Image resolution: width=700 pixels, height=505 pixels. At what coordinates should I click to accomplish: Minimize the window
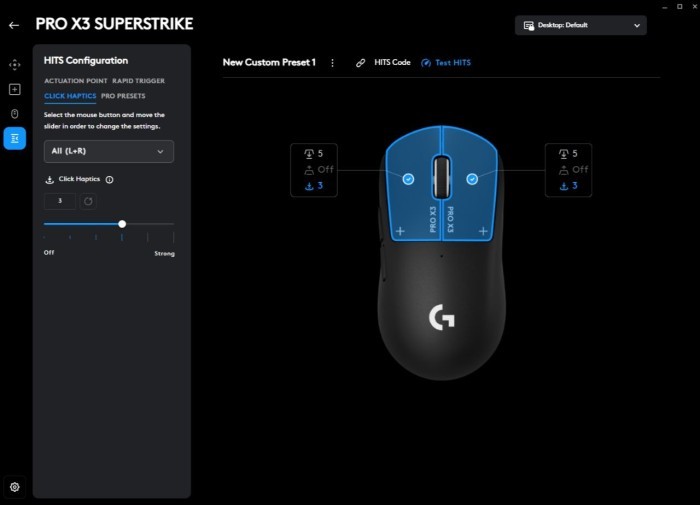[664, 7]
